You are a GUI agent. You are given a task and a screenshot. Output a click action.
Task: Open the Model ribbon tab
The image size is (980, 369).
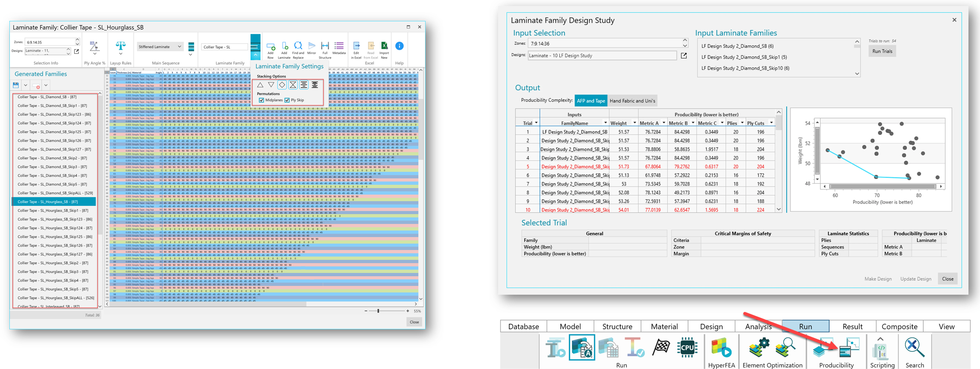(x=570, y=326)
